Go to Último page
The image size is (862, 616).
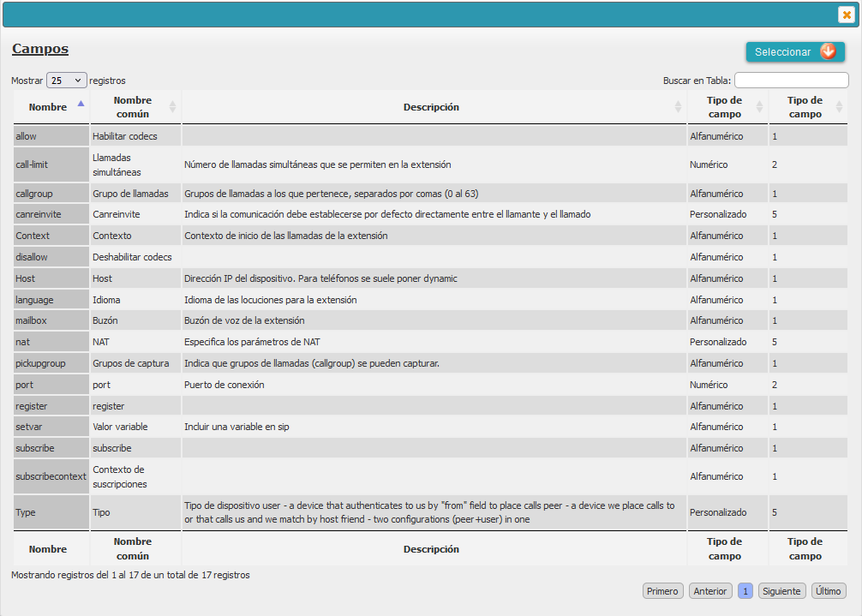[828, 590]
